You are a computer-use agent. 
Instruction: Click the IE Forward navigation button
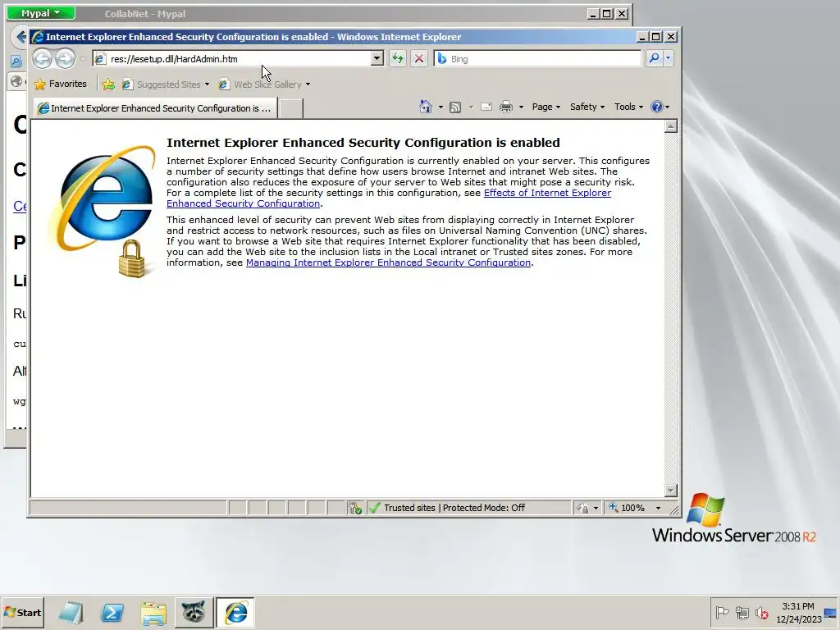coord(65,58)
